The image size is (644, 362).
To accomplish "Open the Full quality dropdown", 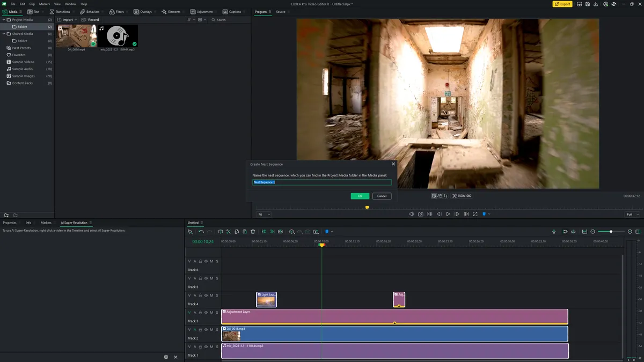I will click(x=632, y=214).
